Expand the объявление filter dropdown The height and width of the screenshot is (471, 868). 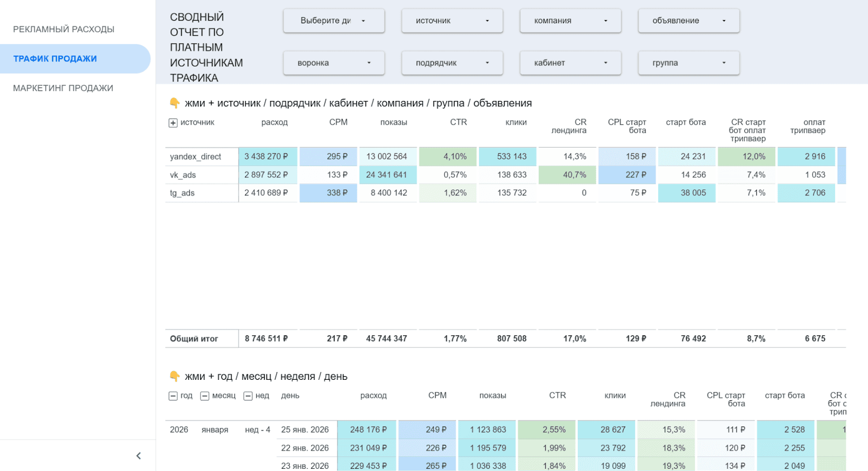[688, 21]
